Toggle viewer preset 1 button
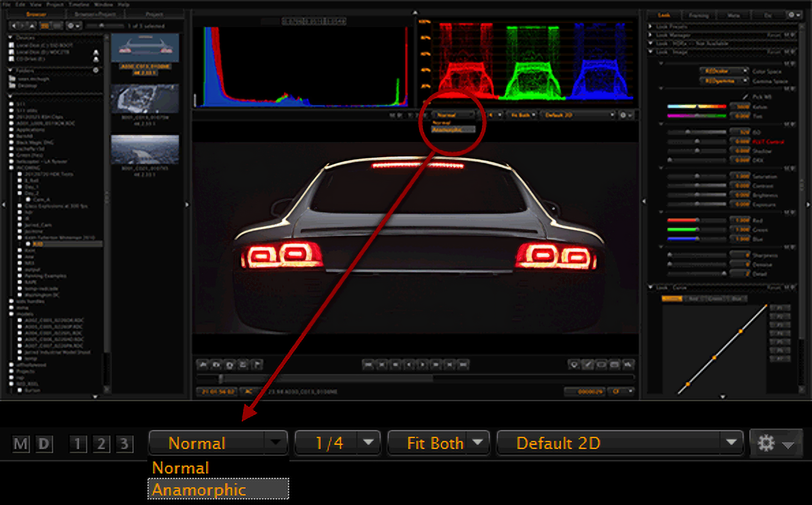The height and width of the screenshot is (505, 812). click(x=78, y=444)
